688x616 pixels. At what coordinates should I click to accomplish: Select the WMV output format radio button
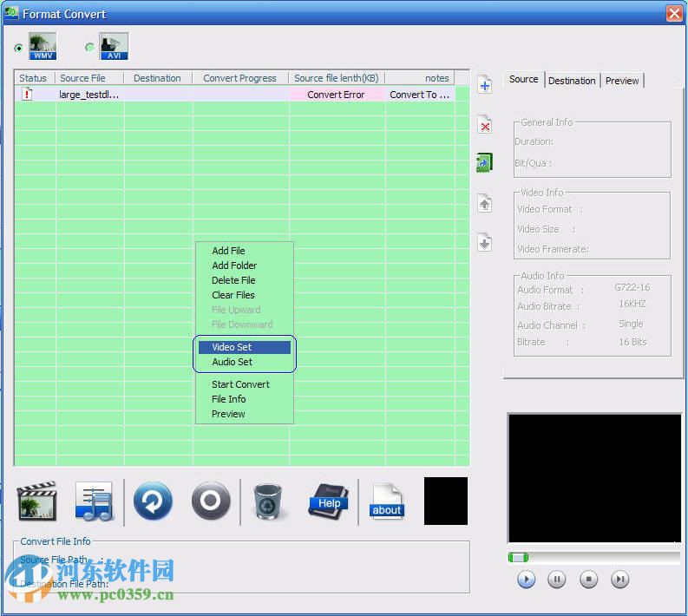[x=19, y=48]
